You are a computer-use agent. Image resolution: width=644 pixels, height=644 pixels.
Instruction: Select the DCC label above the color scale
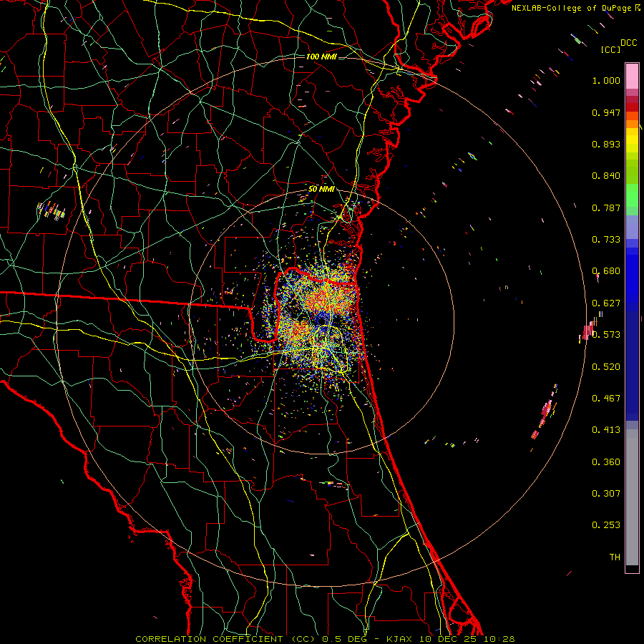pyautogui.click(x=628, y=43)
